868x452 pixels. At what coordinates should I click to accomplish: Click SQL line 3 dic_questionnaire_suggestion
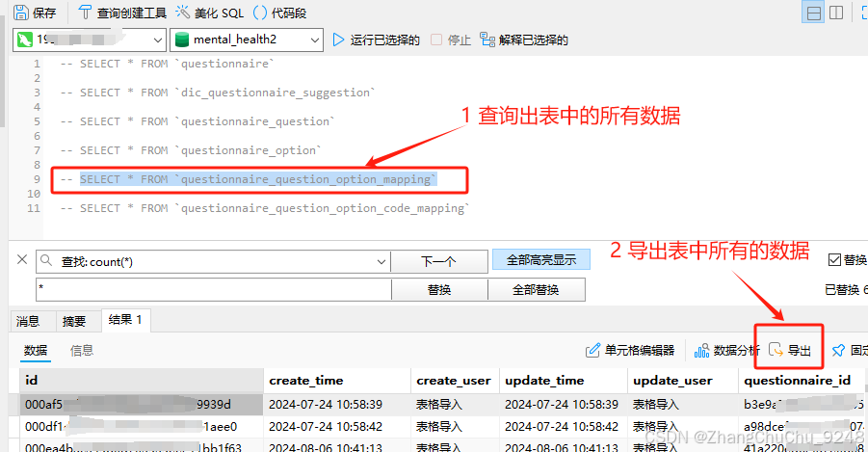[x=218, y=93]
